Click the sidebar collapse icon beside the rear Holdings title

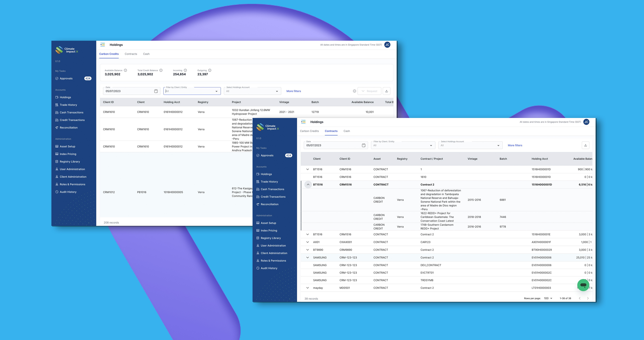[x=103, y=45]
